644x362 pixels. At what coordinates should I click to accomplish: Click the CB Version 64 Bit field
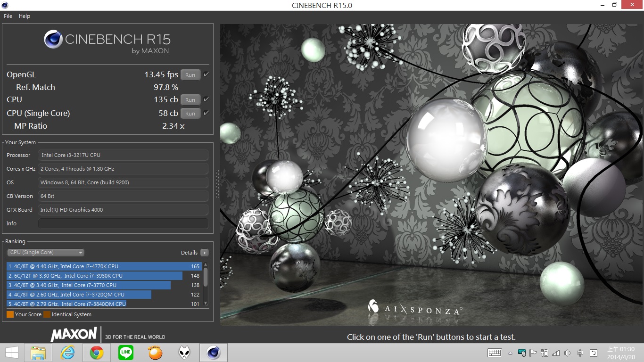[123, 196]
